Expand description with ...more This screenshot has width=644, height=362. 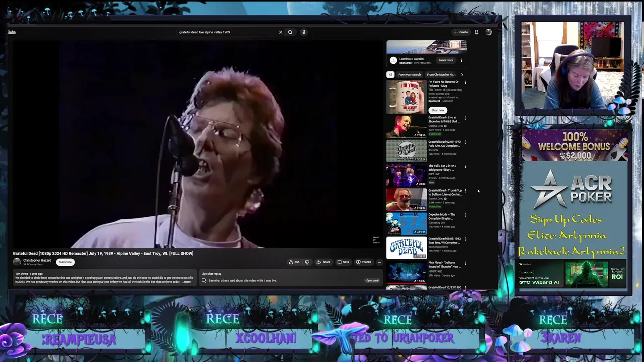[x=187, y=282]
